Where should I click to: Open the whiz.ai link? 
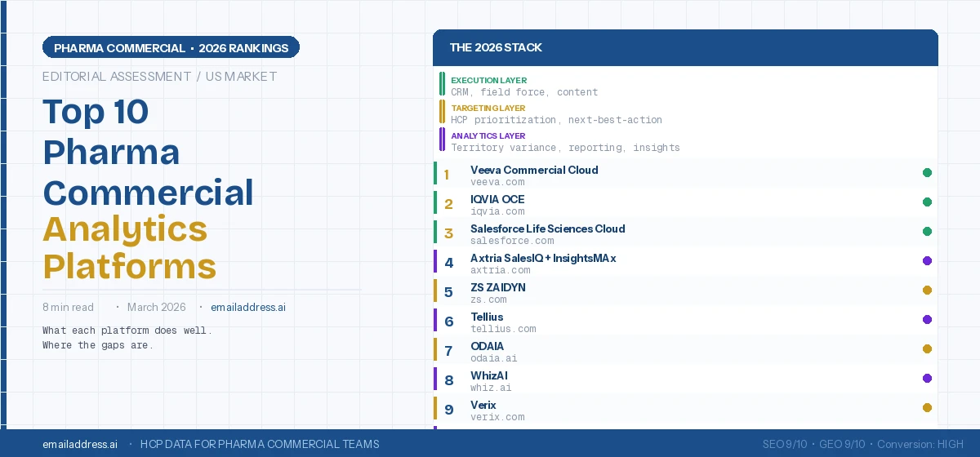click(491, 388)
